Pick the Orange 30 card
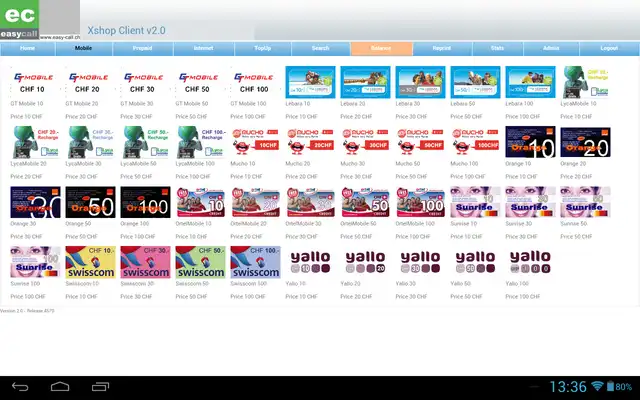 point(35,202)
